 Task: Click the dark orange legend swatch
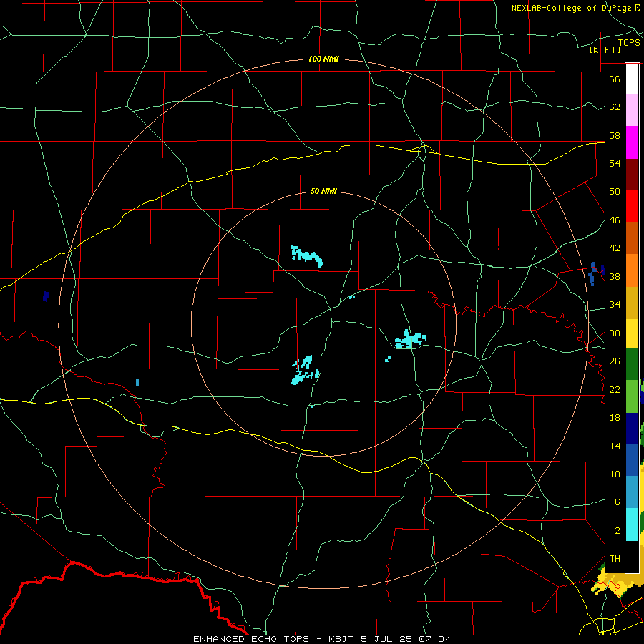coord(632,238)
